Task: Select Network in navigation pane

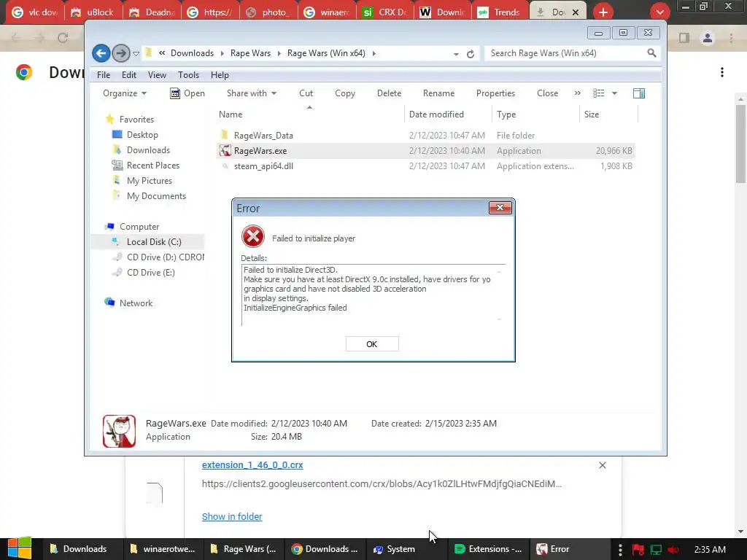Action: [x=136, y=303]
